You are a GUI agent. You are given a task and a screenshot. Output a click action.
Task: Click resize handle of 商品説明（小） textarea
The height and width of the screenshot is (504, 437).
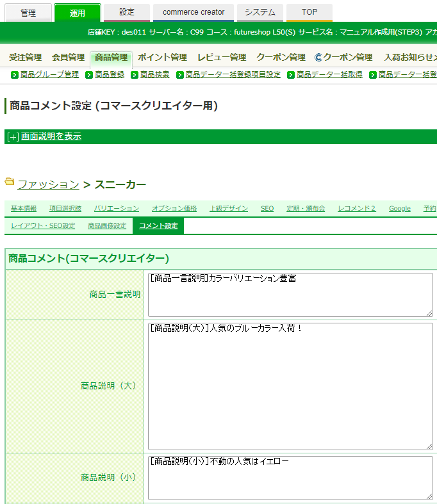pos(429,496)
